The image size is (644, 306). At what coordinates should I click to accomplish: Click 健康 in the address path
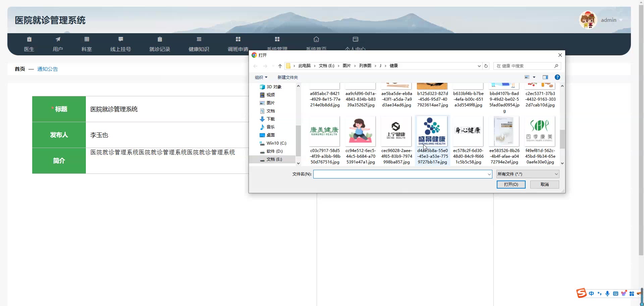click(394, 66)
